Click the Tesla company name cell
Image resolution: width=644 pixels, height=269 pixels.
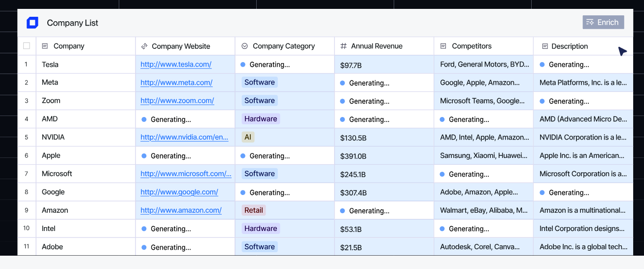(86, 64)
